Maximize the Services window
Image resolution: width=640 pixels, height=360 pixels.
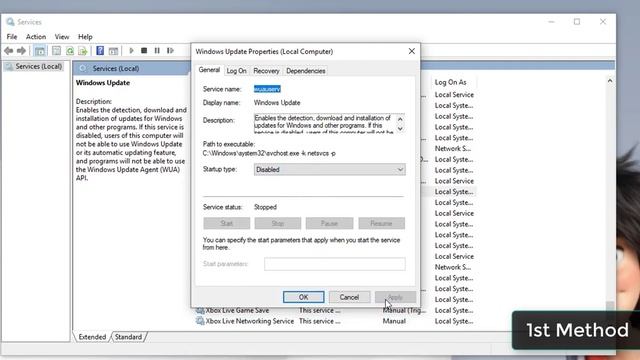tap(577, 22)
